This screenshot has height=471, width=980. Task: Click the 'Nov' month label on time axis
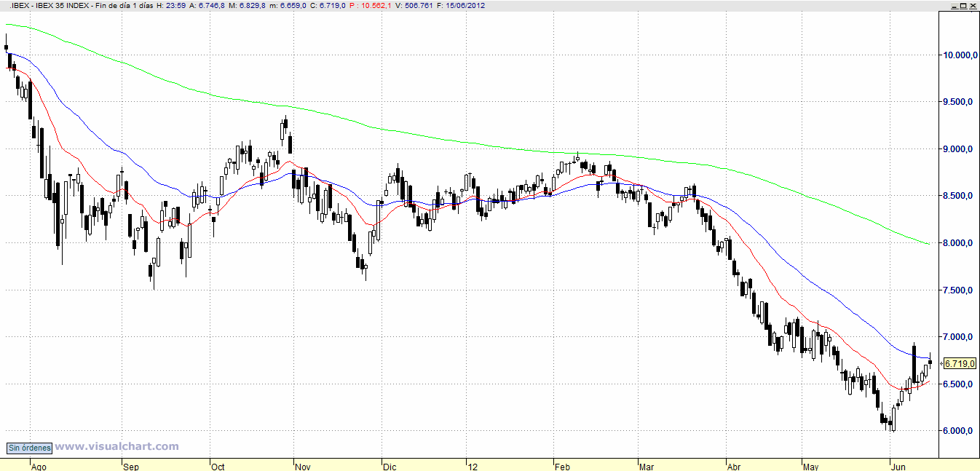click(304, 467)
